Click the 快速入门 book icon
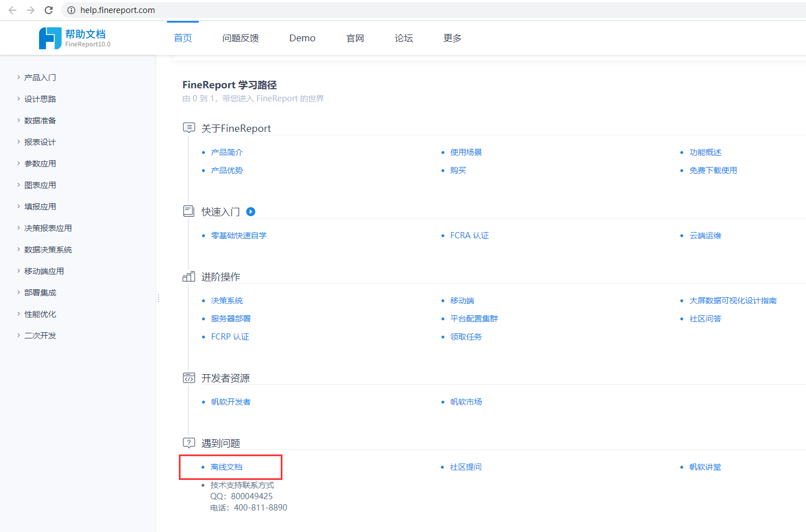Image resolution: width=806 pixels, height=532 pixels. point(189,211)
